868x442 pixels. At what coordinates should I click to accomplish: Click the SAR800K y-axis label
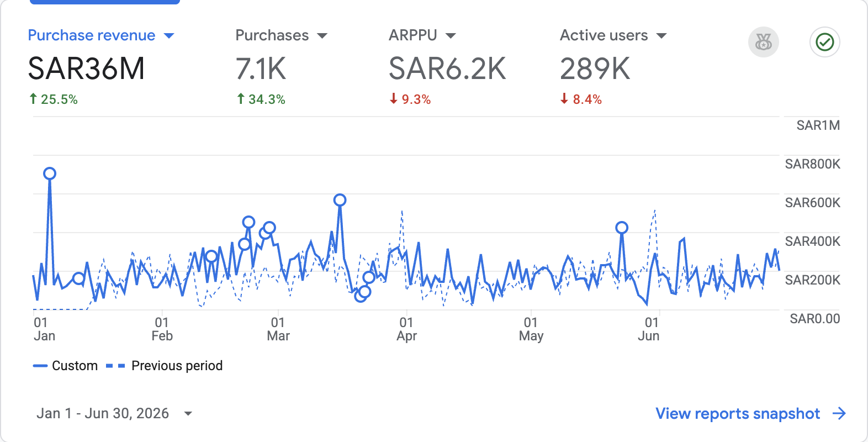point(812,164)
